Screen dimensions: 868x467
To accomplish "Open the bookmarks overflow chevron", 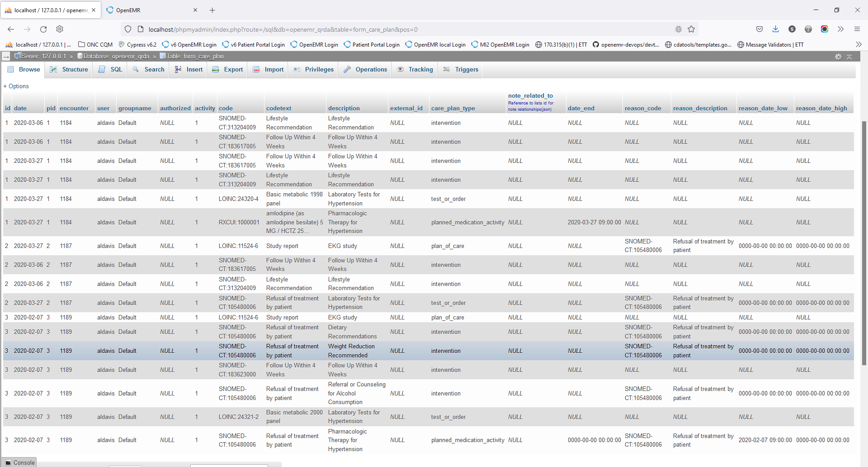I will tap(859, 44).
